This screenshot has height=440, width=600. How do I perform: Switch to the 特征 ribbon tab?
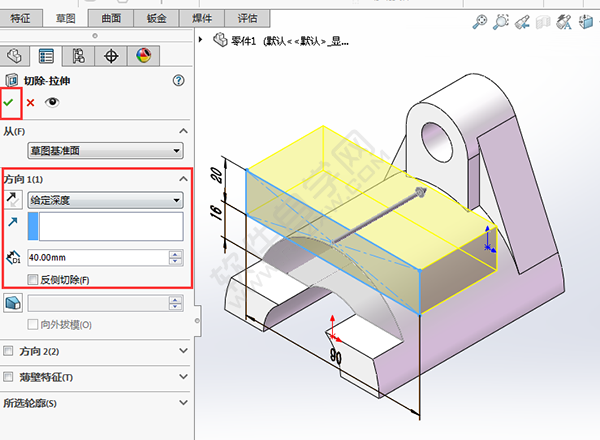20,18
